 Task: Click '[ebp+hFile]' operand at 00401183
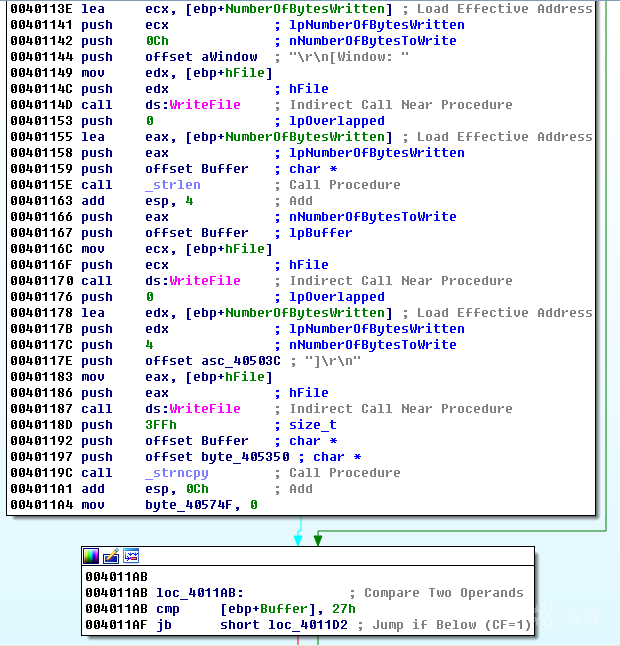click(x=229, y=377)
